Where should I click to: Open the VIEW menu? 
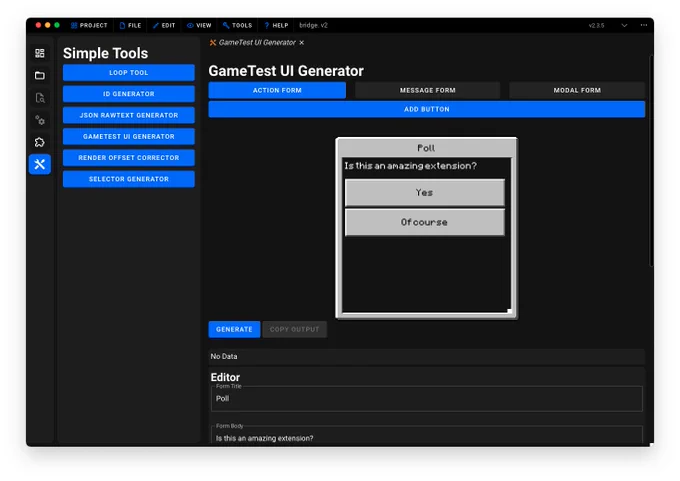(x=199, y=26)
